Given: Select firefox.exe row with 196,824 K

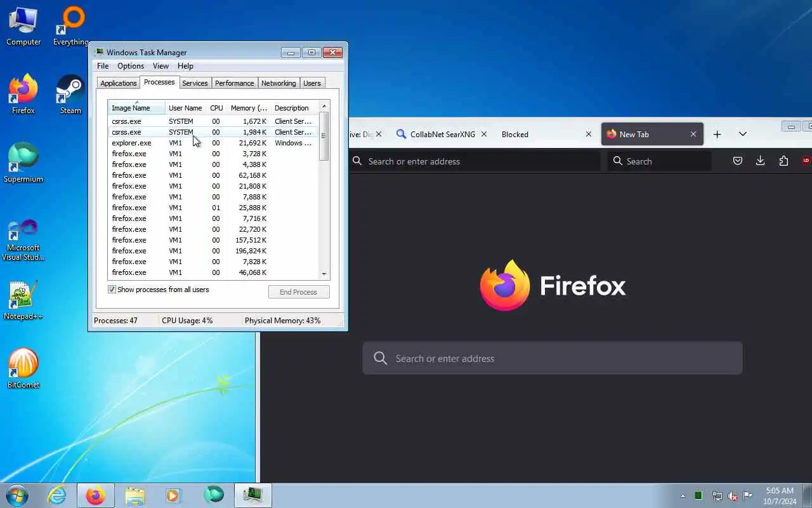Looking at the screenshot, I should [x=213, y=251].
